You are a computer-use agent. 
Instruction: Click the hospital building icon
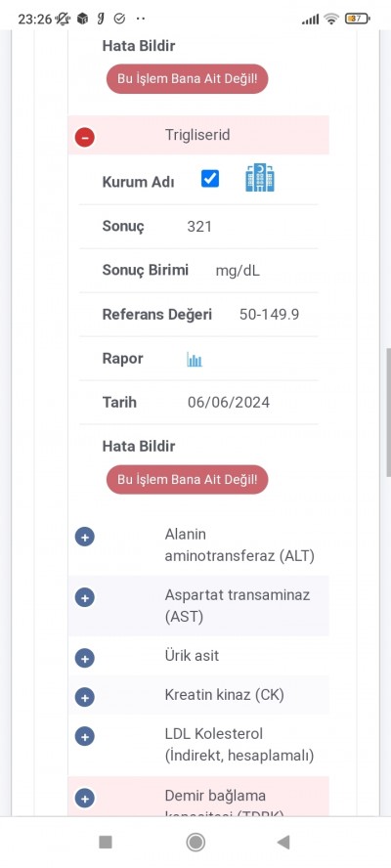[x=260, y=178]
